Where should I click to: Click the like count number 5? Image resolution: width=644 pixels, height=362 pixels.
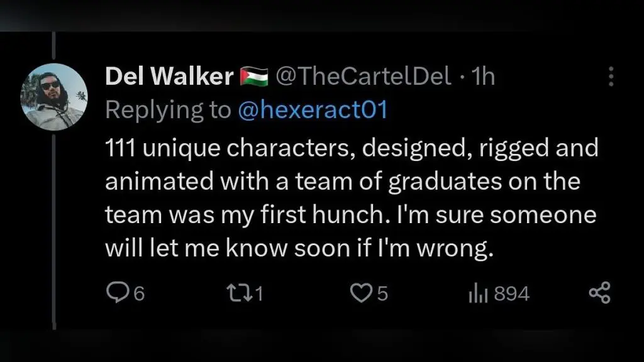(382, 294)
